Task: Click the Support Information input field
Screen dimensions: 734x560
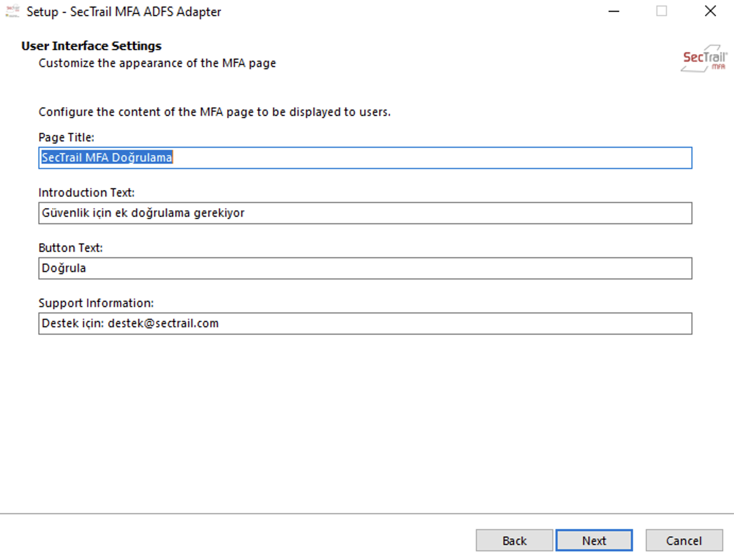Action: 365,324
